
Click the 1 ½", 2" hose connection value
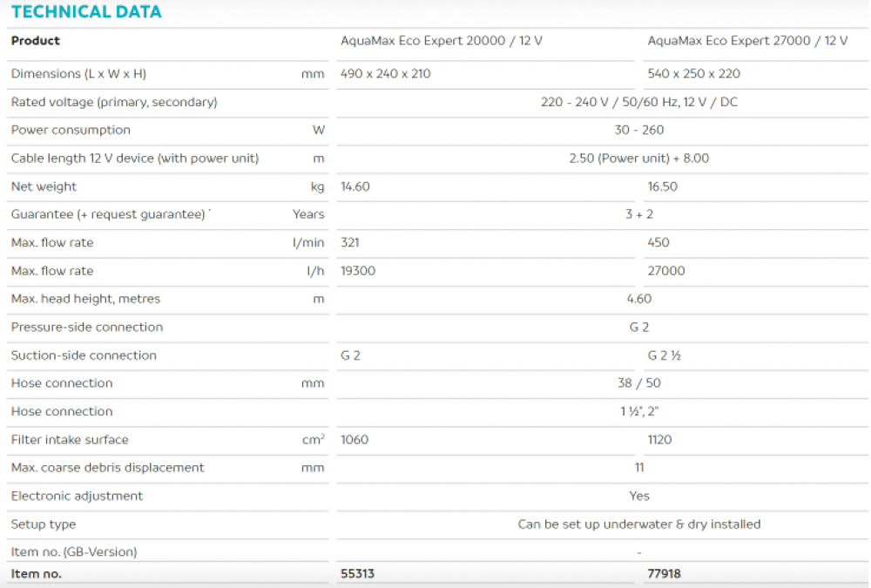pyautogui.click(x=638, y=412)
